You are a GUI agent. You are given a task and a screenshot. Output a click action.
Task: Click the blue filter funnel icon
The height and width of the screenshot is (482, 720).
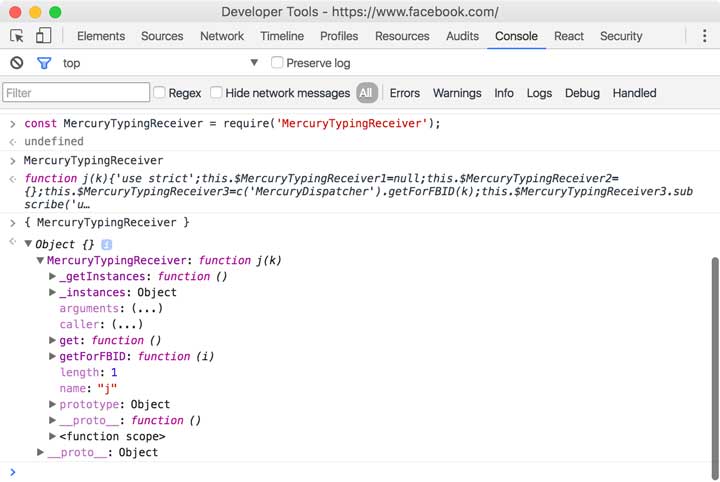point(44,63)
